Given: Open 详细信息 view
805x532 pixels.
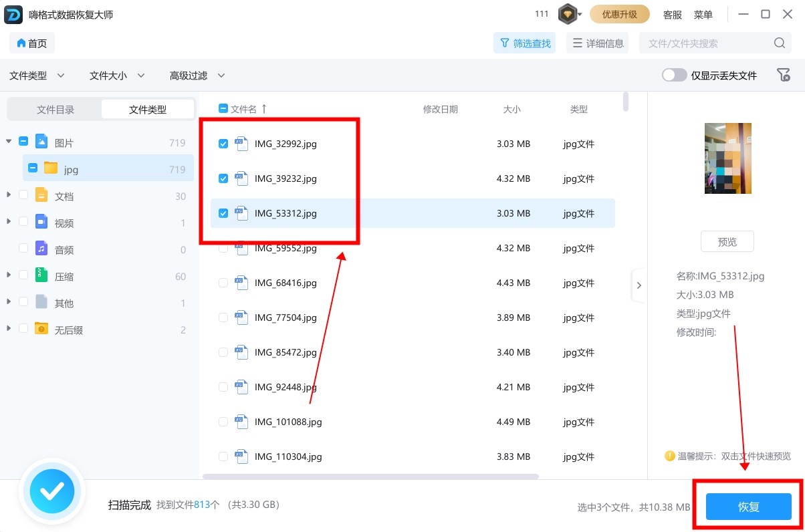Looking at the screenshot, I should point(597,43).
